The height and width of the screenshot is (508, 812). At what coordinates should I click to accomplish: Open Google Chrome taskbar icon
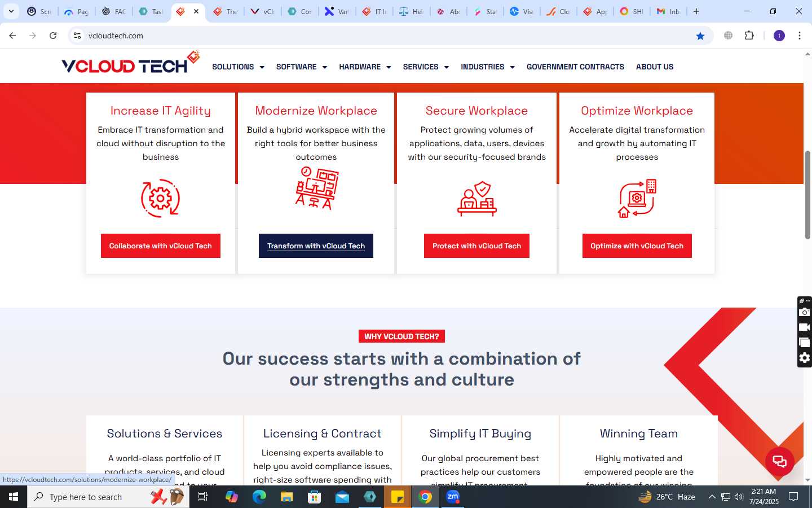(425, 497)
